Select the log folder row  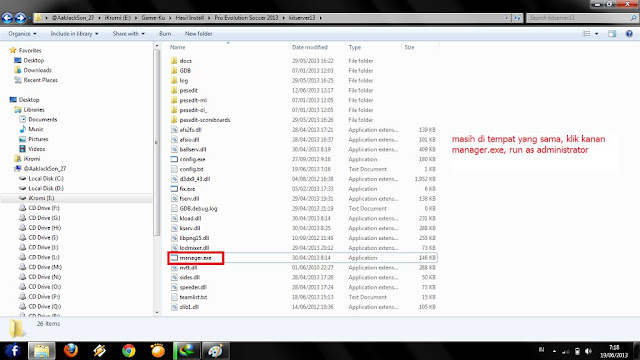(303, 80)
